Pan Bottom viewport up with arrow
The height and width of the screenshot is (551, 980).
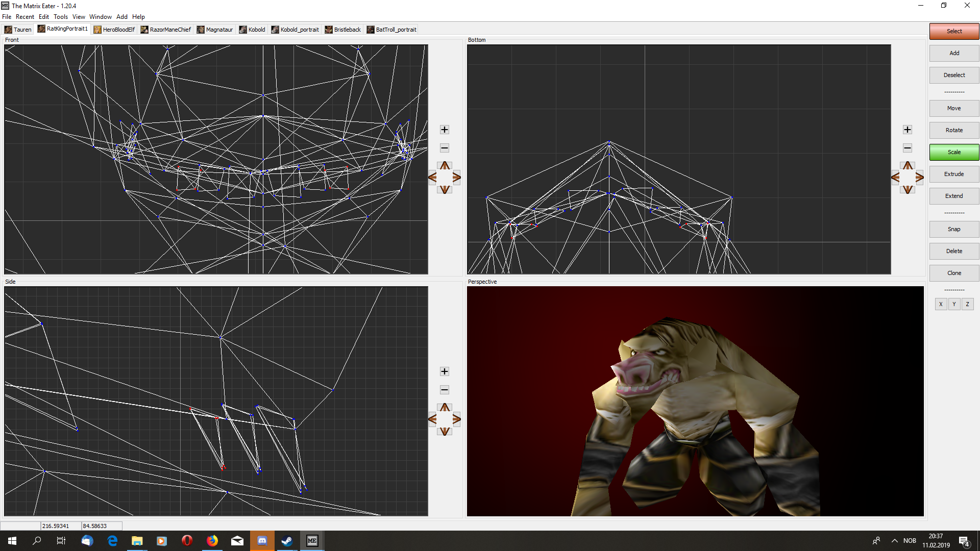[908, 165]
